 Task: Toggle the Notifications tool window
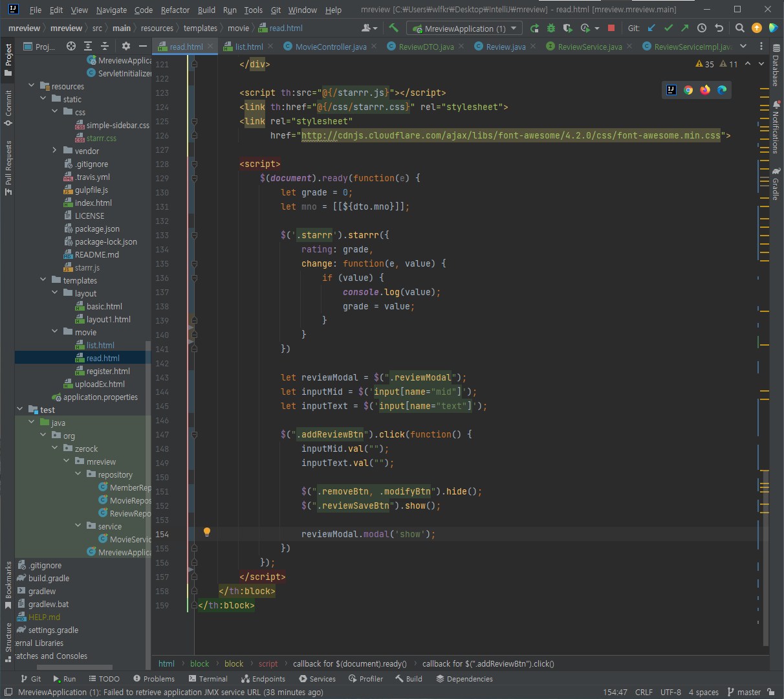[x=776, y=127]
